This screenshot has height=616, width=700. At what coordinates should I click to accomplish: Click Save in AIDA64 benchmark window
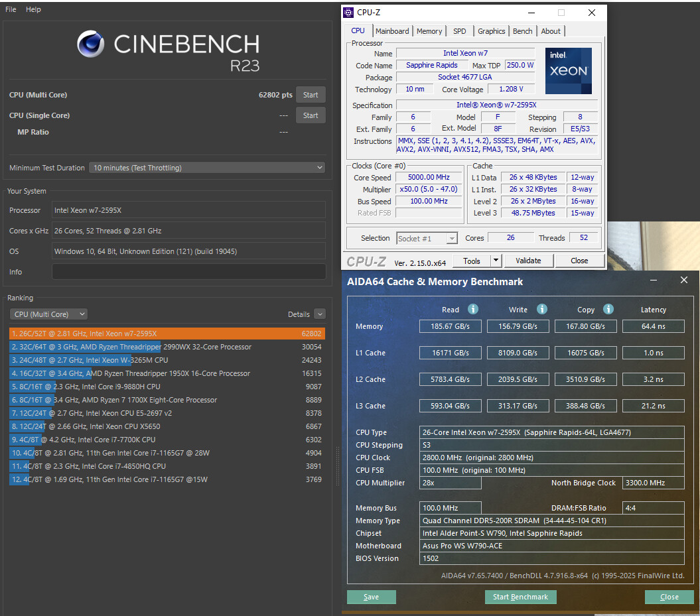(x=371, y=597)
